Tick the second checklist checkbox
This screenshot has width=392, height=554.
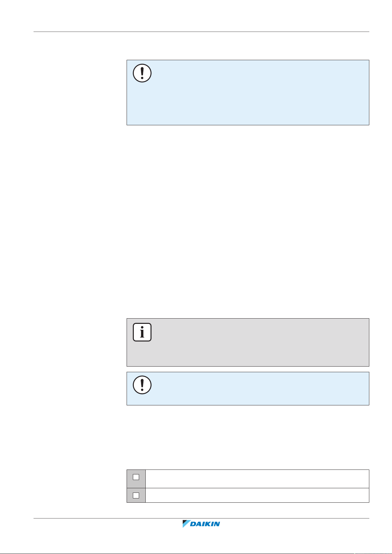(x=136, y=495)
